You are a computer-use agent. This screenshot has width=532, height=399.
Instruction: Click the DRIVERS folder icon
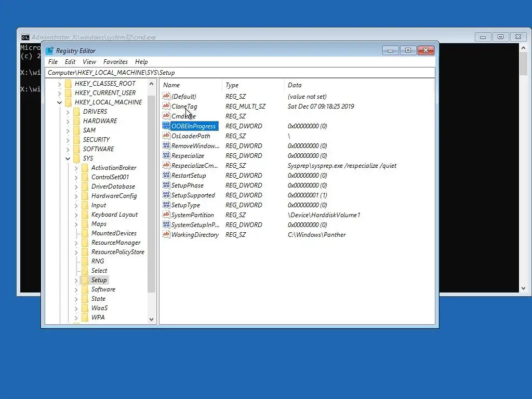tap(77, 112)
